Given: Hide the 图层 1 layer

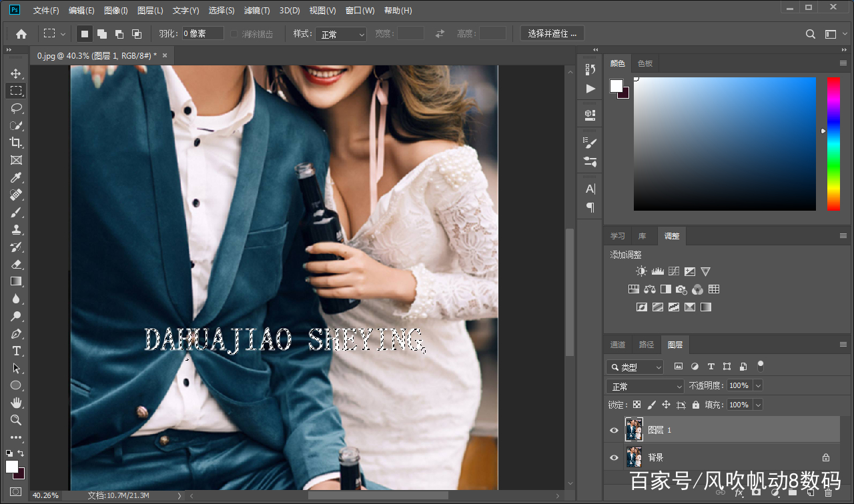Looking at the screenshot, I should point(614,430).
